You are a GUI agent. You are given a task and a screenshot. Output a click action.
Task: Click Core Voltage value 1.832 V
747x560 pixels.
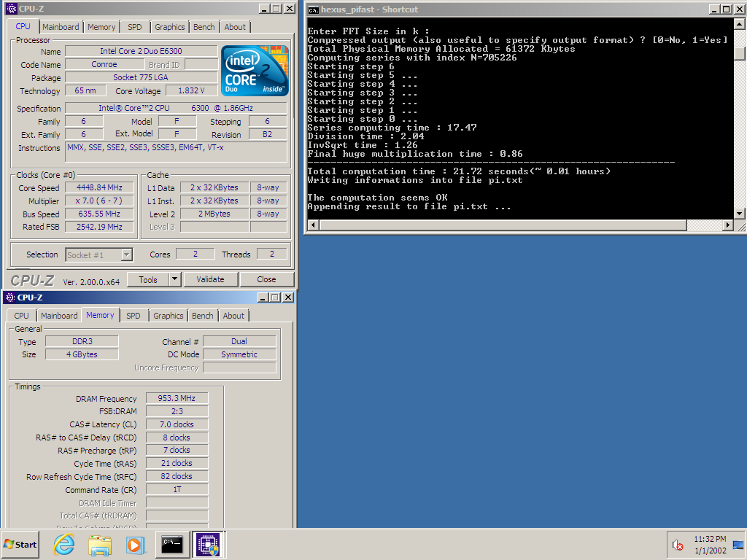tap(191, 90)
